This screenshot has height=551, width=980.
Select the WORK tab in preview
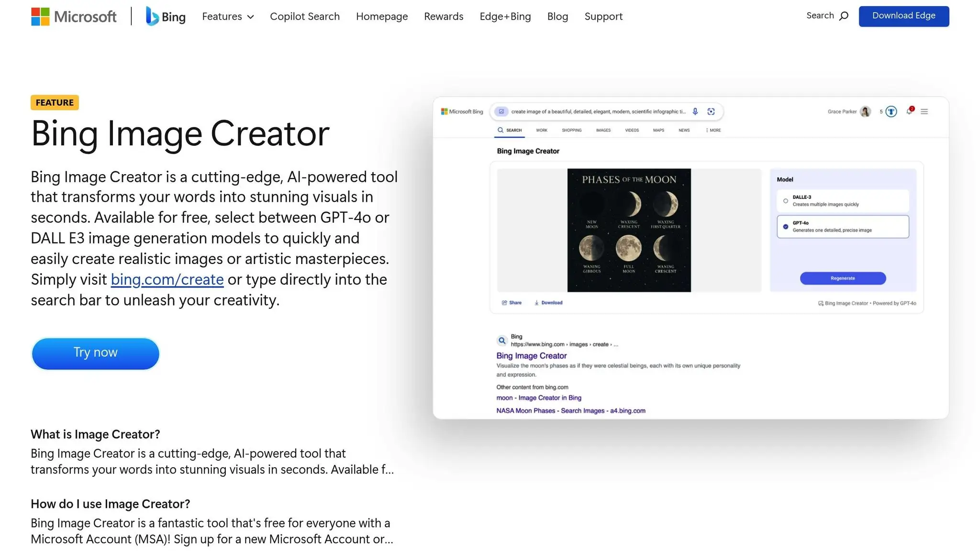542,130
